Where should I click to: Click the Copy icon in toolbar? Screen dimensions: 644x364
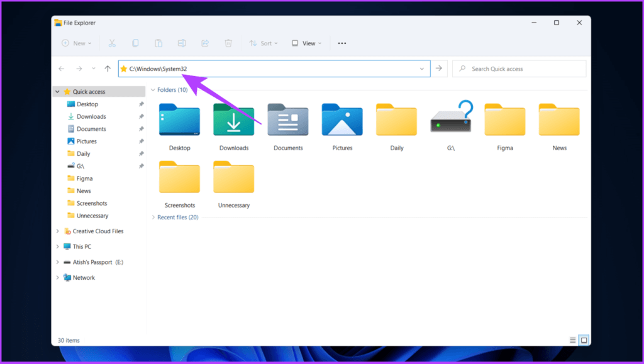pyautogui.click(x=135, y=43)
